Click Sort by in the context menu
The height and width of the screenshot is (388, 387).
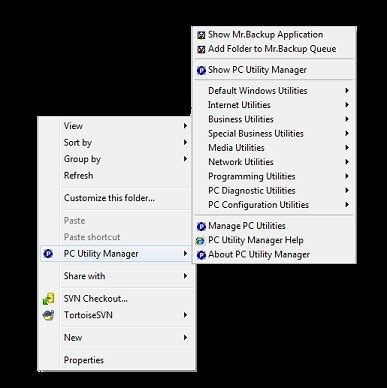(116, 143)
